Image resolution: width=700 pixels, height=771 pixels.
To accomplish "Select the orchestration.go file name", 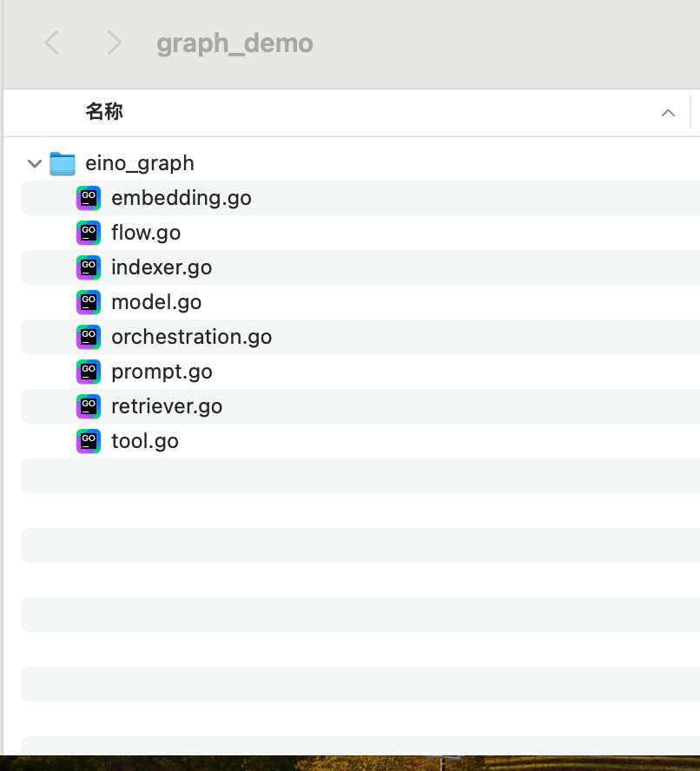I will click(191, 337).
